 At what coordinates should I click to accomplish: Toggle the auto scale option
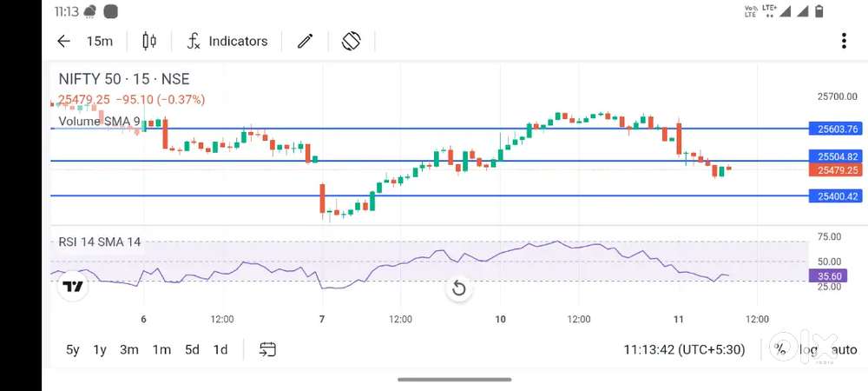(x=844, y=349)
